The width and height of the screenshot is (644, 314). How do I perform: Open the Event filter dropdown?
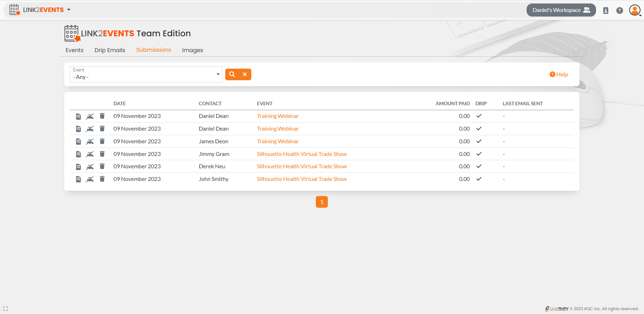[x=146, y=74]
